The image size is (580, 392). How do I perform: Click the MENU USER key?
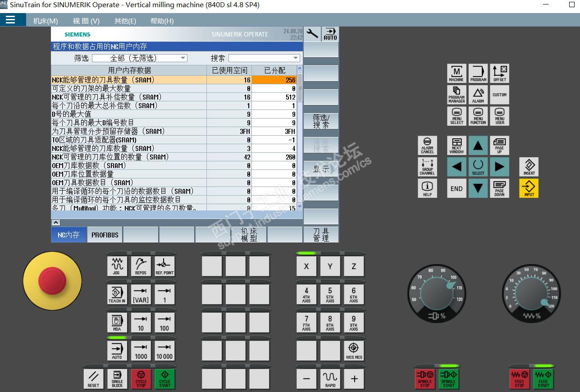[x=499, y=116]
